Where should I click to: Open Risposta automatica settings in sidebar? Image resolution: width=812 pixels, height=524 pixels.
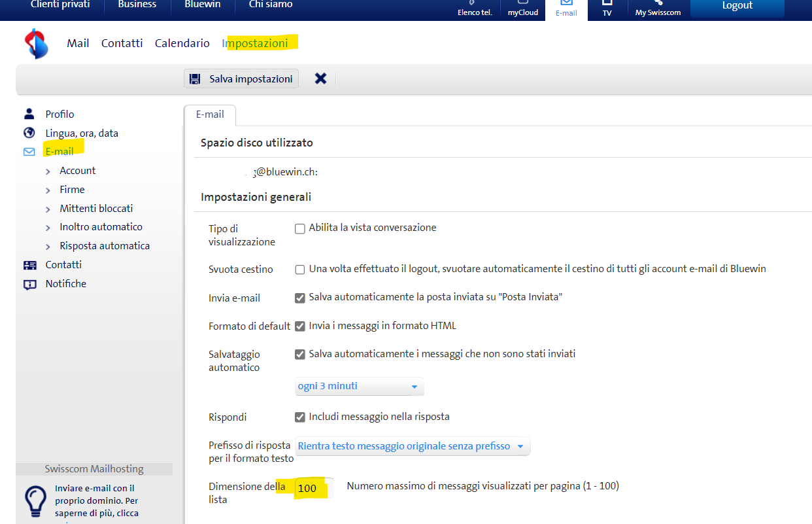[105, 246]
